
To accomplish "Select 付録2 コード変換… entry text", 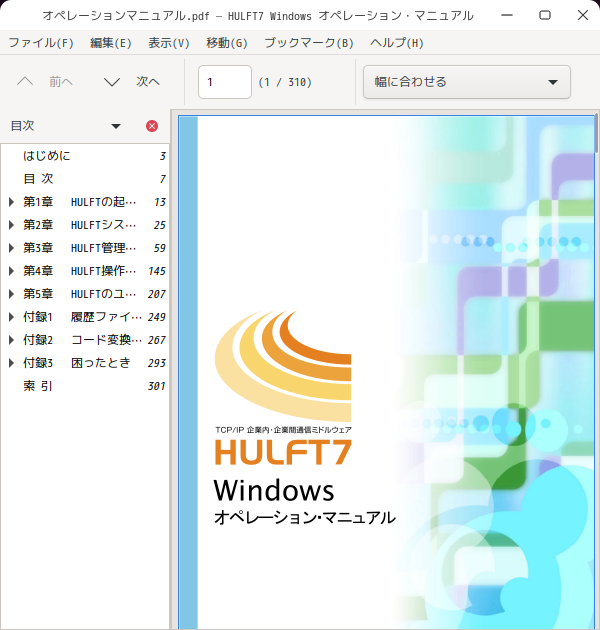I will click(82, 340).
